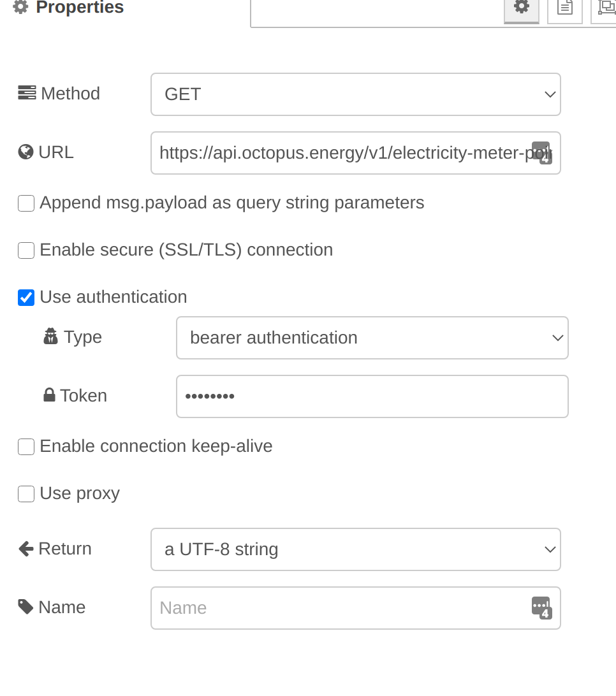Image resolution: width=616 pixels, height=696 pixels.
Task: Enable Append msg.payload as query string parameters
Action: (x=26, y=203)
